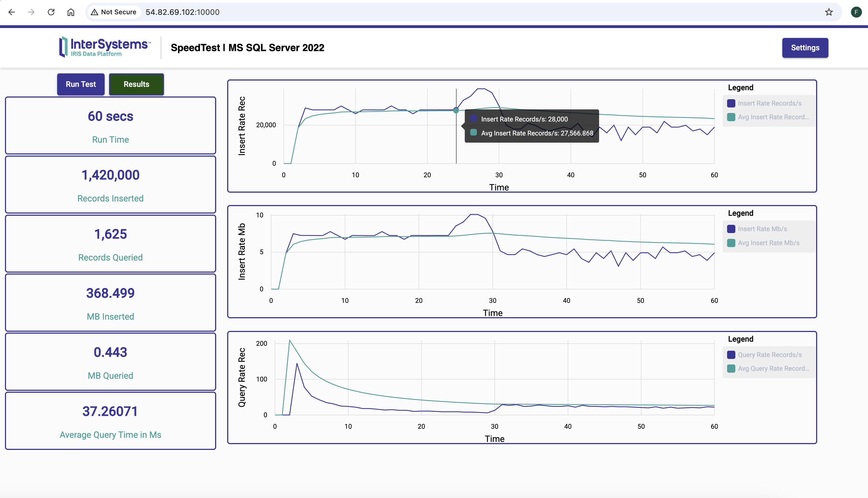Reload the page with refresh icon

point(51,12)
